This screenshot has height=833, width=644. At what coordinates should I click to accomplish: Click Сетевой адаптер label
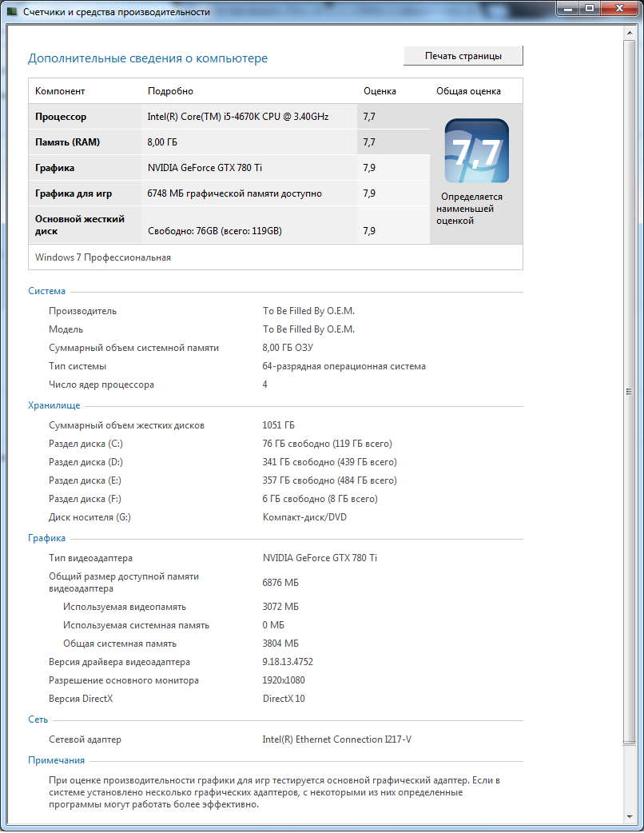pyautogui.click(x=85, y=739)
